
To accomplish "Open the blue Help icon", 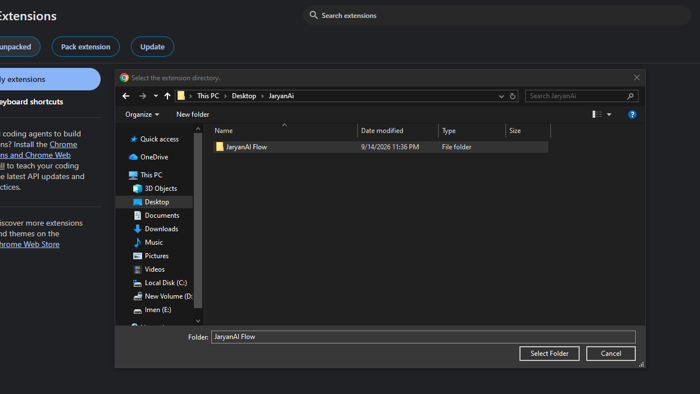I will 632,115.
